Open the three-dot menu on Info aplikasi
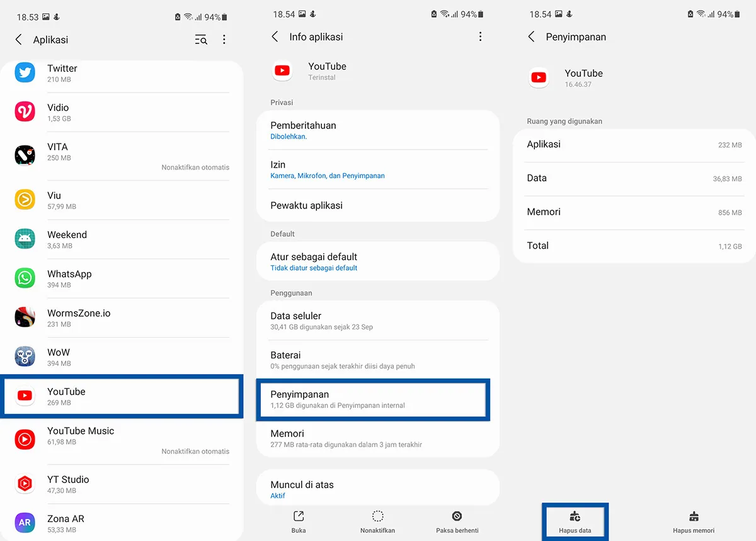 point(481,37)
